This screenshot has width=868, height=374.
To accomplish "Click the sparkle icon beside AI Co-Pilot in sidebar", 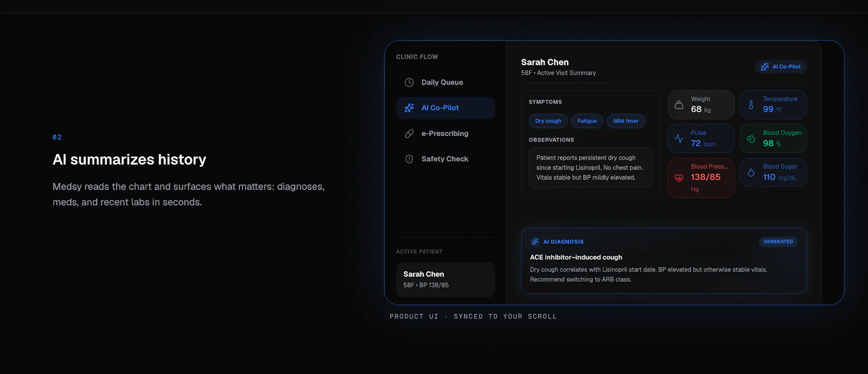I will pos(409,108).
